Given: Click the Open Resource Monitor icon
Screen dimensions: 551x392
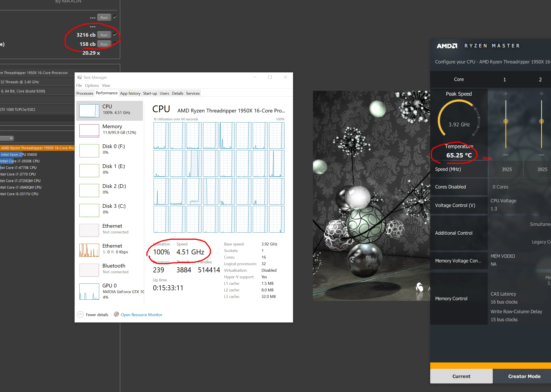Looking at the screenshot, I should pos(116,314).
